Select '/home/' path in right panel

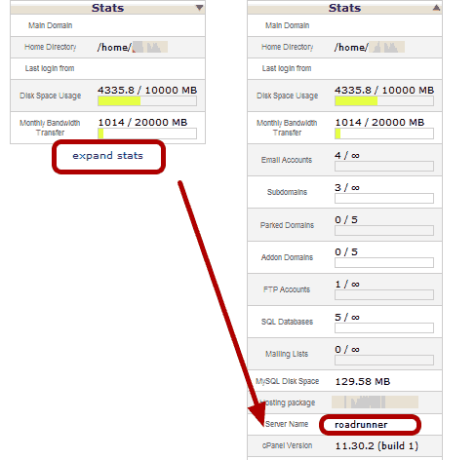click(351, 48)
